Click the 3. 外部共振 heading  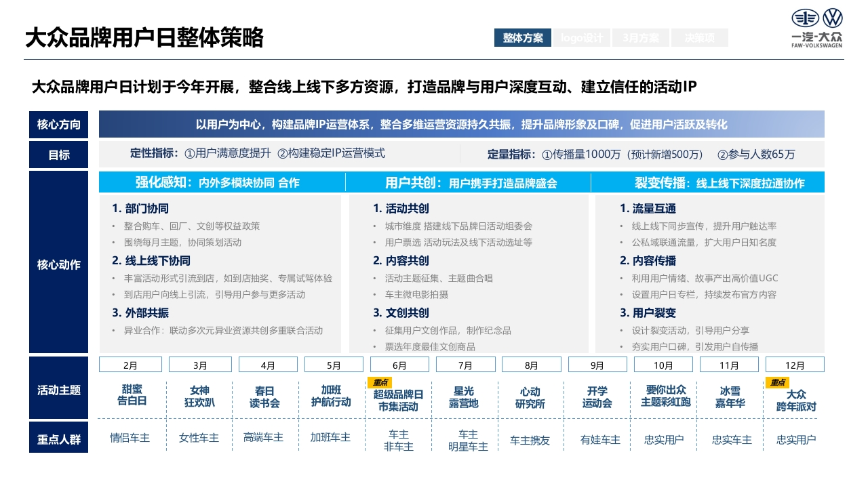[140, 313]
